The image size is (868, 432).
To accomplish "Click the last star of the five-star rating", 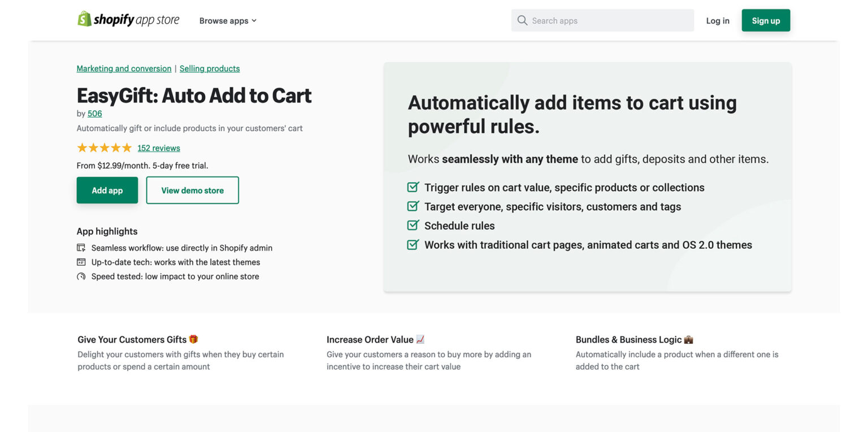I will pos(128,147).
